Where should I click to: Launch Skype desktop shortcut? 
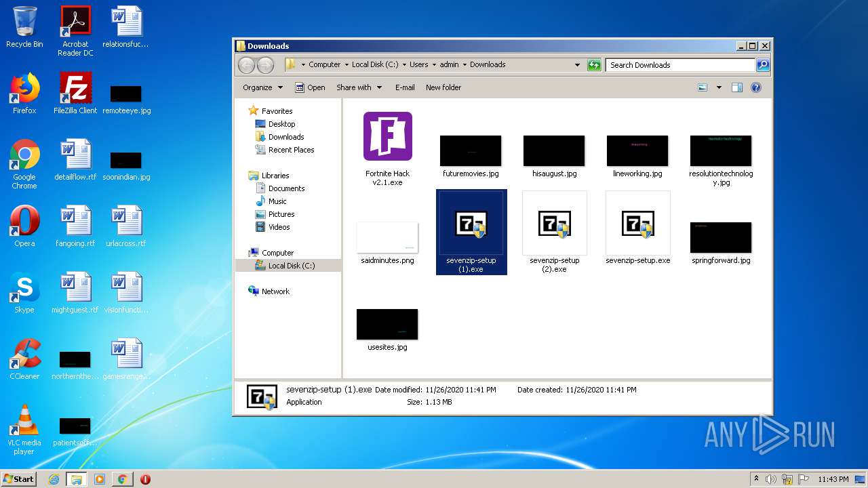point(24,287)
